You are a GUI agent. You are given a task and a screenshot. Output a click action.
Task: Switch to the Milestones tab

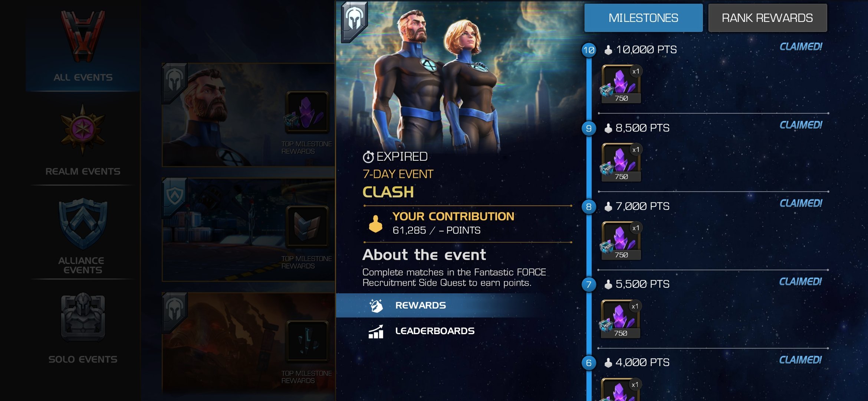643,18
